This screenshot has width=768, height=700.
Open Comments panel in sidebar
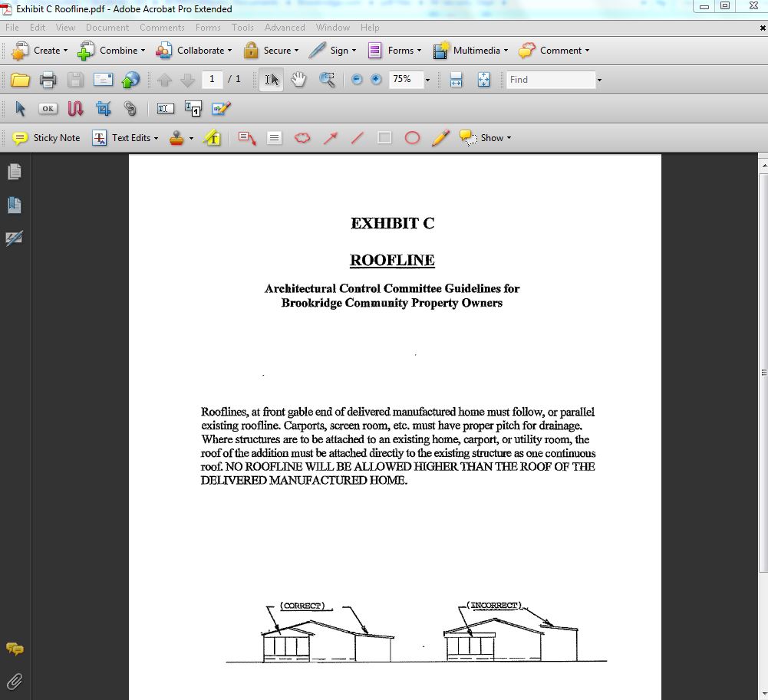(15, 649)
